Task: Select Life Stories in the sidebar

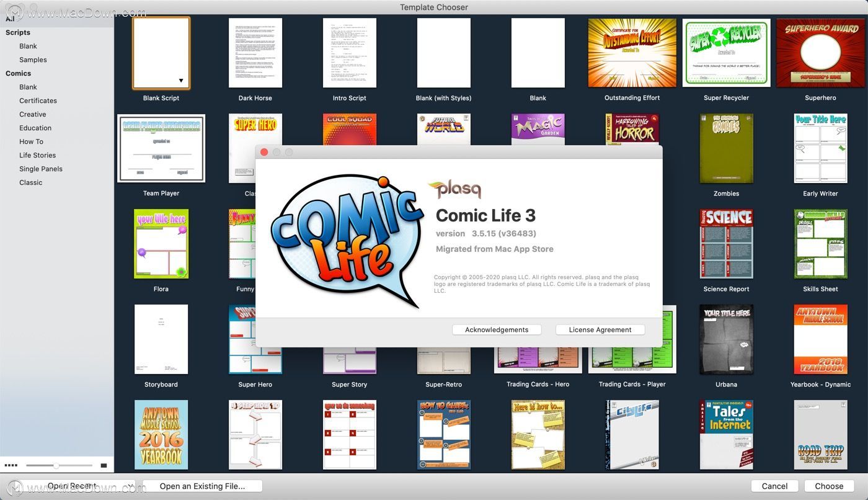Action: pyautogui.click(x=37, y=155)
